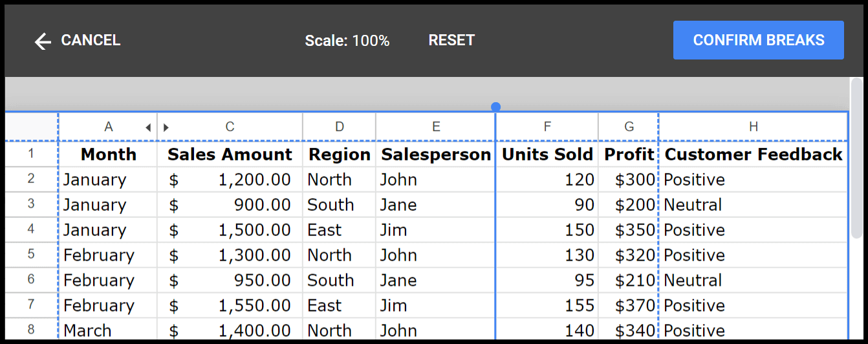This screenshot has width=868, height=344.
Task: Click the Positive cell in row 2
Action: tap(753, 179)
